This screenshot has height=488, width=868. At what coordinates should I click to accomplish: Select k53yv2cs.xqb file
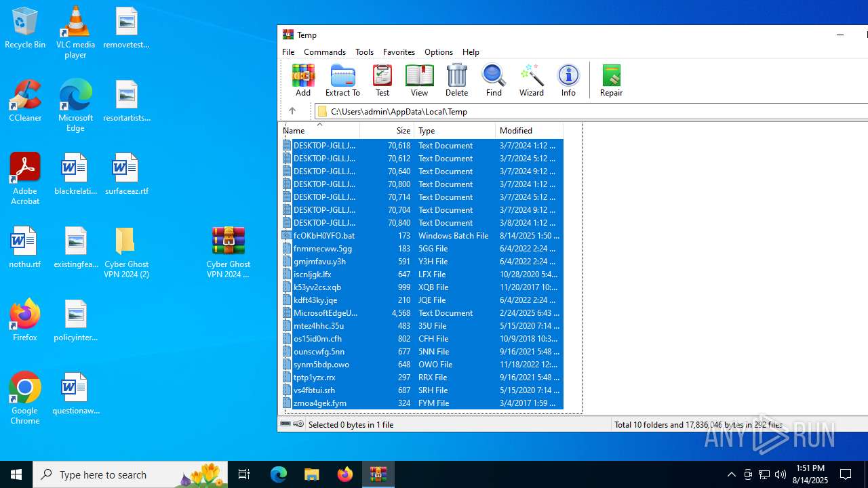[422, 287]
